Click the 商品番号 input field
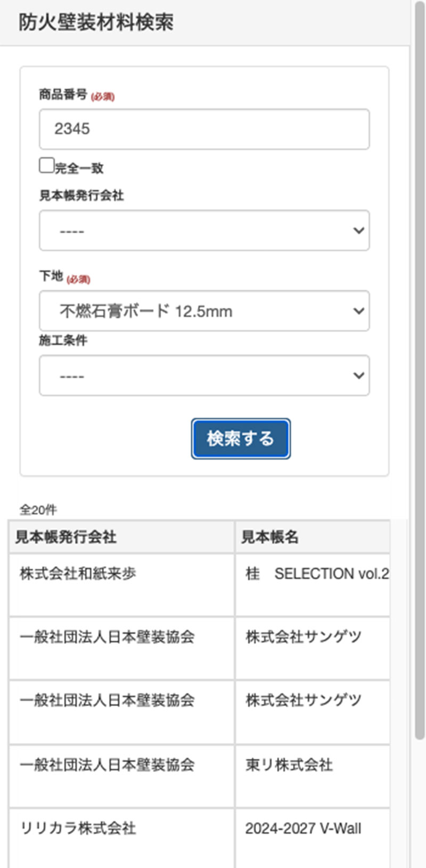 point(204,129)
